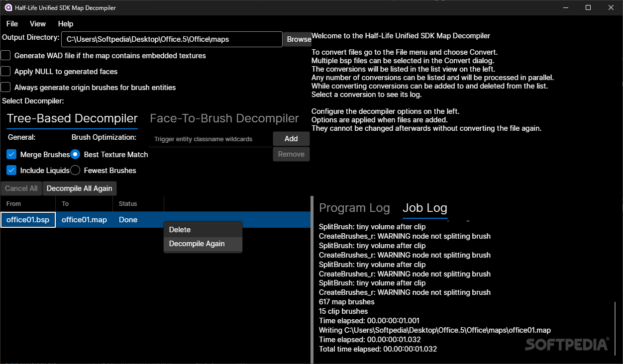This screenshot has height=364, width=623.
Task: Select the office01.map cell
Action: pyautogui.click(x=84, y=220)
